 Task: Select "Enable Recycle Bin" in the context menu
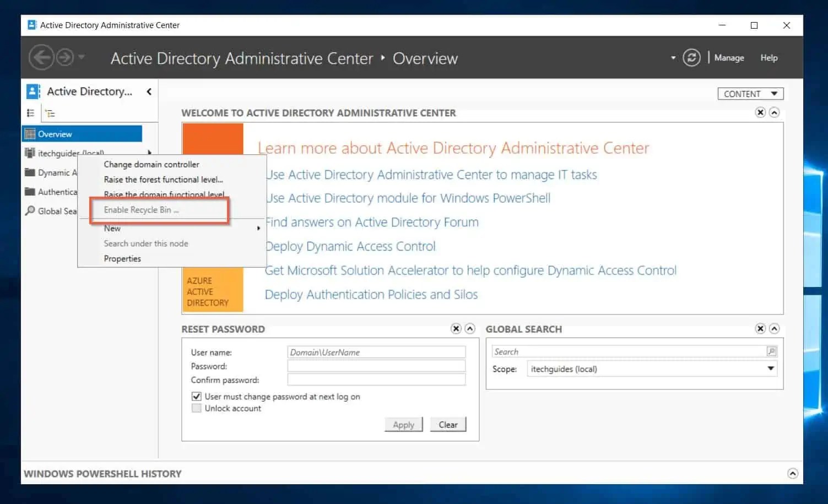pos(141,209)
